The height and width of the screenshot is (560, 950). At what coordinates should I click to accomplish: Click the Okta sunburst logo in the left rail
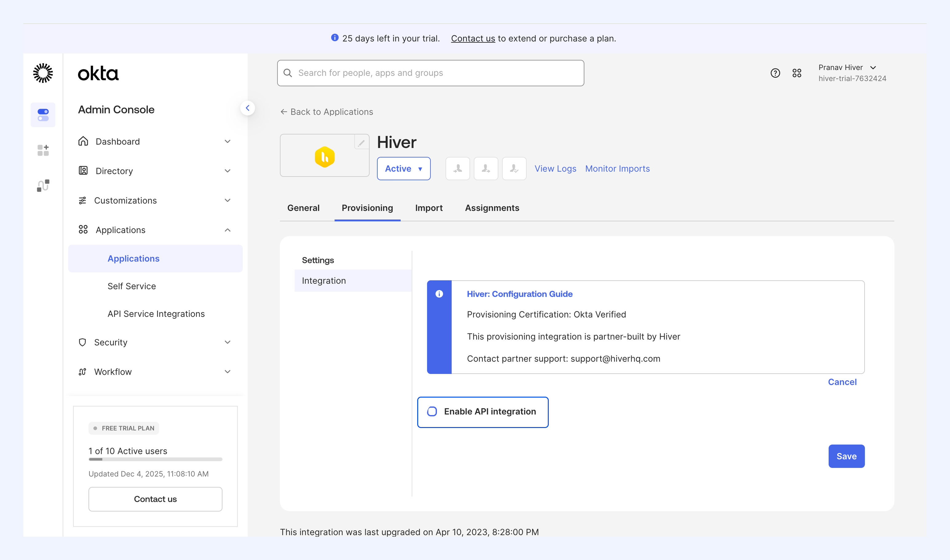(x=43, y=73)
